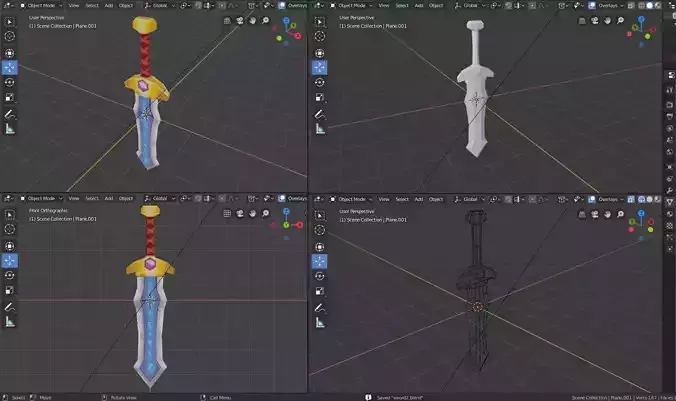The width and height of the screenshot is (676, 401).
Task: Click the zoom magnifier icon in top-left viewport
Action: pos(266,21)
